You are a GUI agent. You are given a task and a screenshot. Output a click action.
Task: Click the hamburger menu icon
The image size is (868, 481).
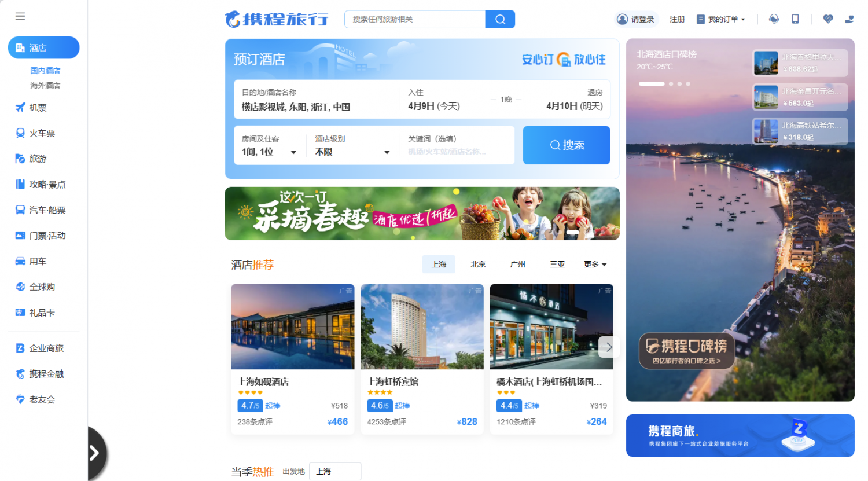pos(20,16)
